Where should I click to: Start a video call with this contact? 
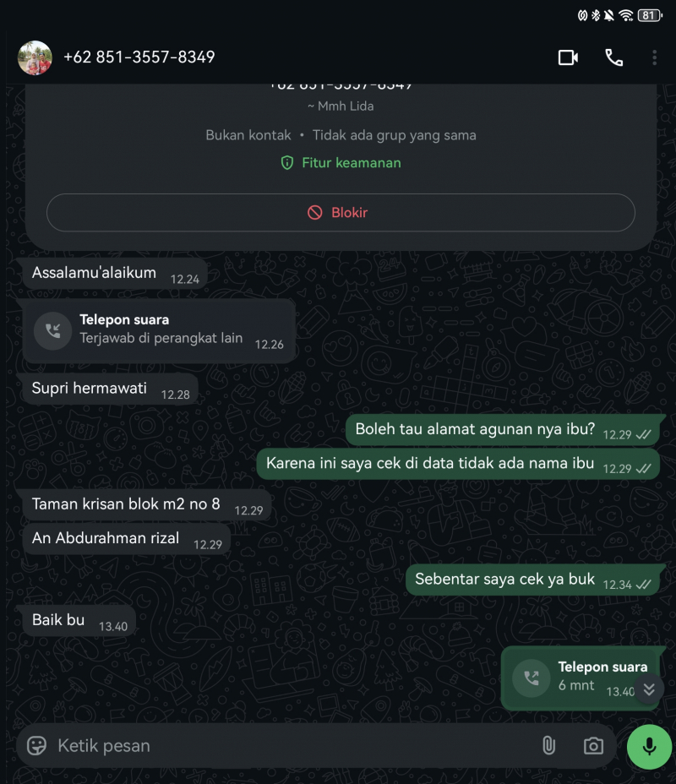569,57
